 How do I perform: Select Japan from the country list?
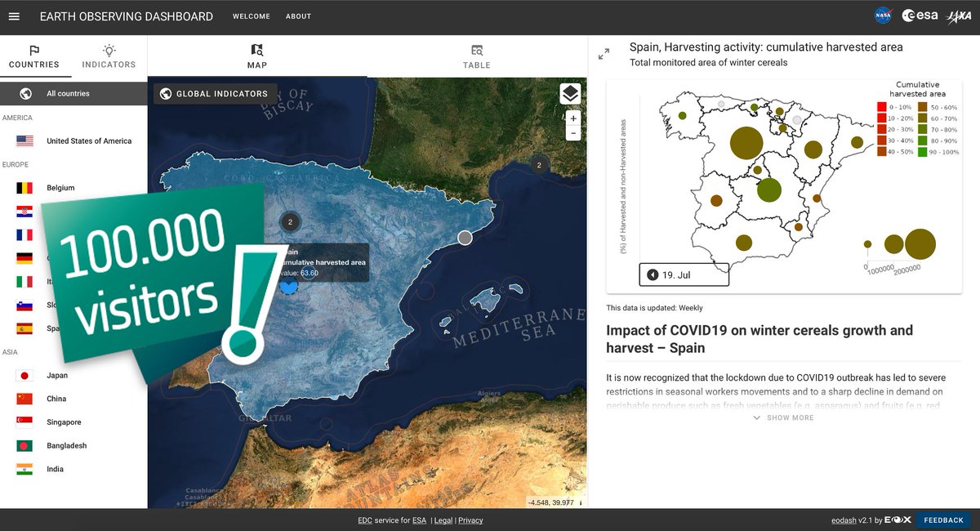pyautogui.click(x=57, y=375)
